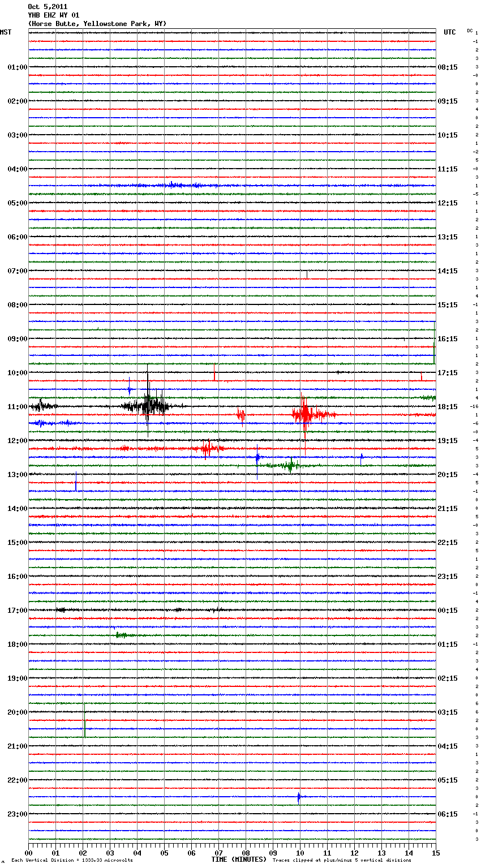Select the 12:00 MST time label
This screenshot has height=868, width=481.
[x=18, y=441]
